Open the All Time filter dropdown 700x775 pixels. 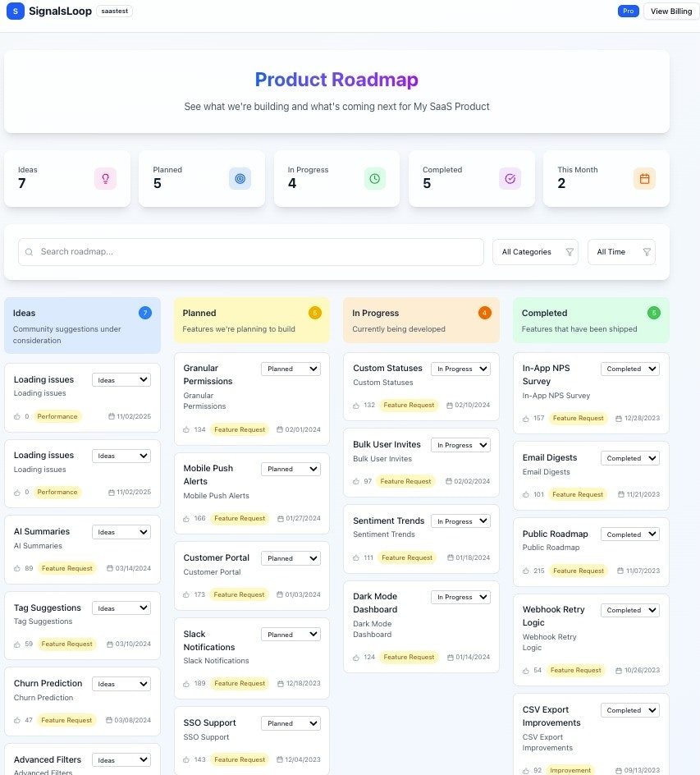pyautogui.click(x=621, y=252)
